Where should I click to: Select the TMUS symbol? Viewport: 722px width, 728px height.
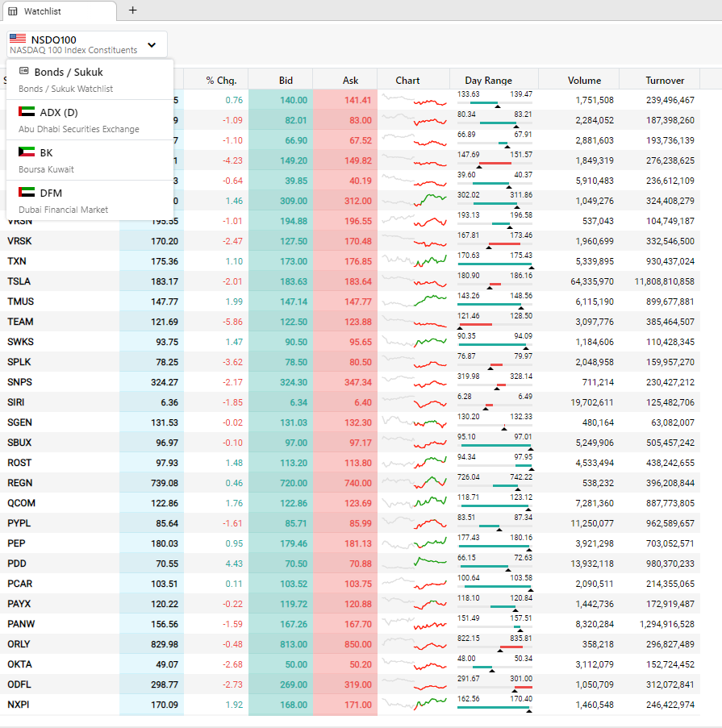click(21, 302)
